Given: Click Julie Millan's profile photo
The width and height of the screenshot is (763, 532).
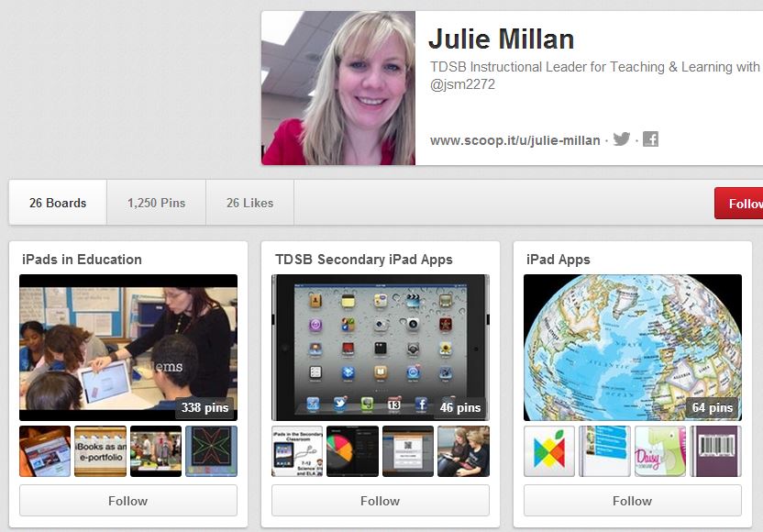Looking at the screenshot, I should pos(338,88).
